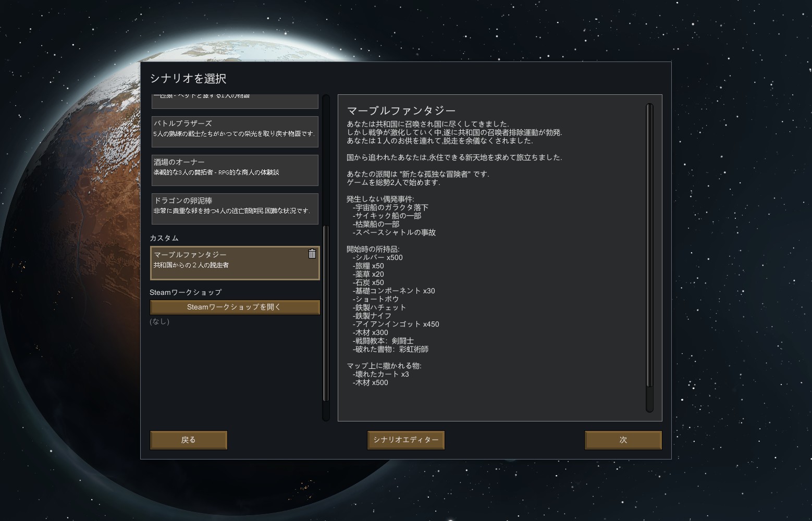Click the -戦闘教本: 剣闘士 line
Screen dimensions: 812x521
(383, 341)
